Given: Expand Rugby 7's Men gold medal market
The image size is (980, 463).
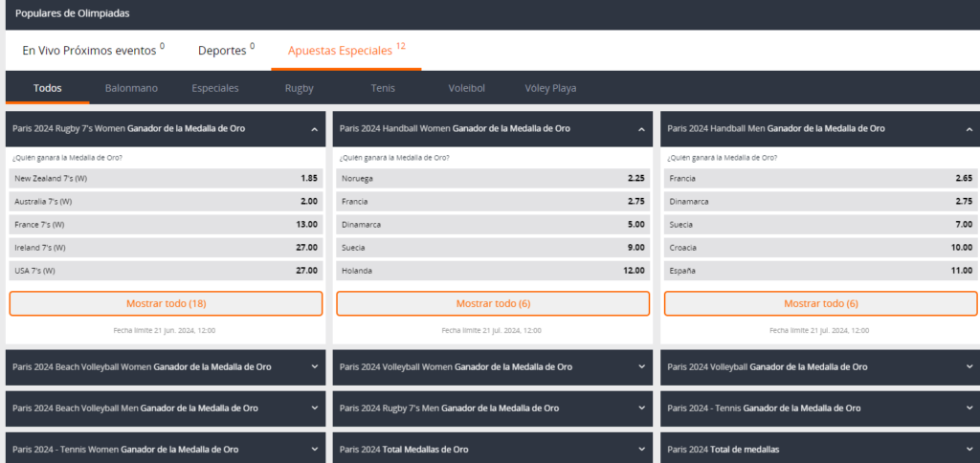Looking at the screenshot, I should [x=641, y=408].
